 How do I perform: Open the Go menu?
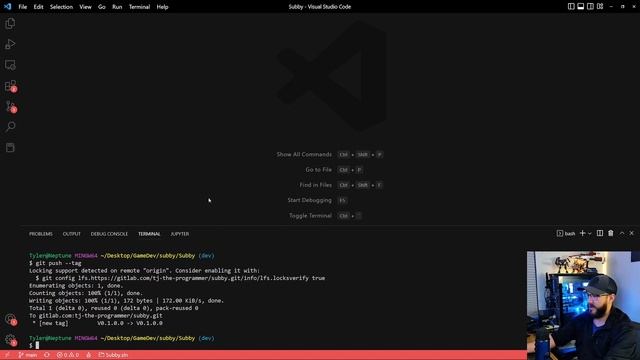102,7
